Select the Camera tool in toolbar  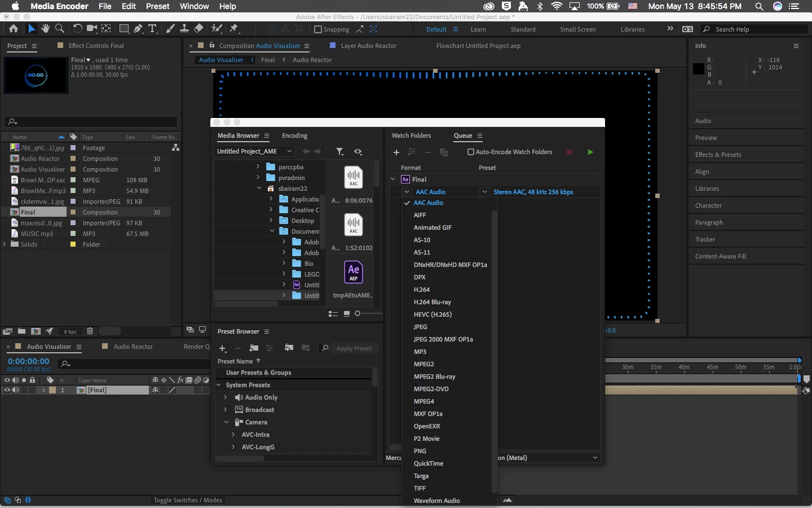[92, 28]
